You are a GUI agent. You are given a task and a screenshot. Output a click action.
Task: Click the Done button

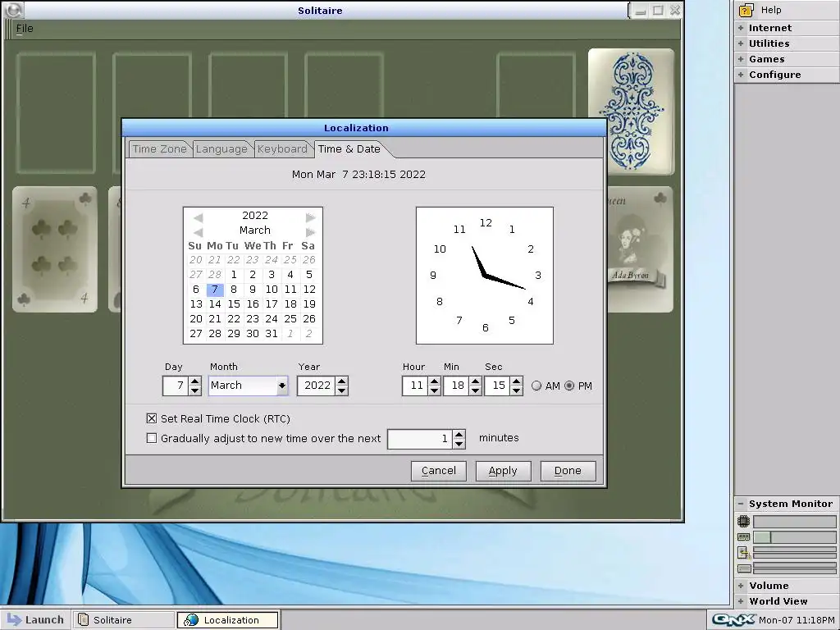point(568,471)
